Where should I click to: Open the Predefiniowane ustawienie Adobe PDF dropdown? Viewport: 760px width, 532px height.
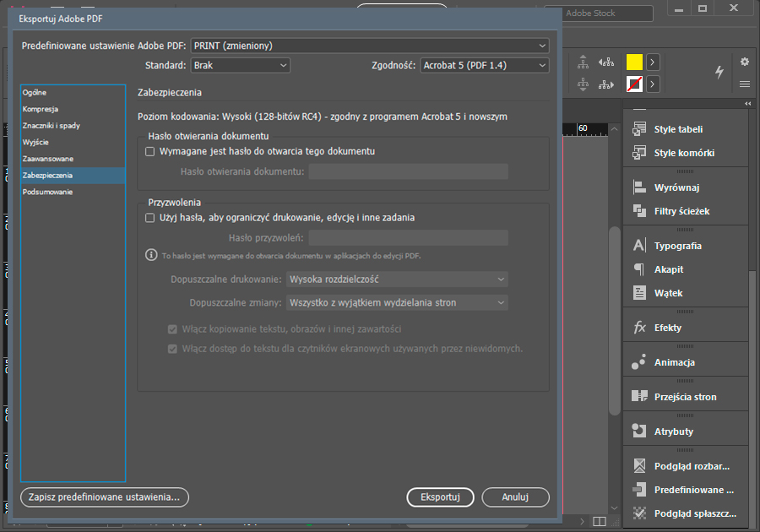click(x=370, y=46)
